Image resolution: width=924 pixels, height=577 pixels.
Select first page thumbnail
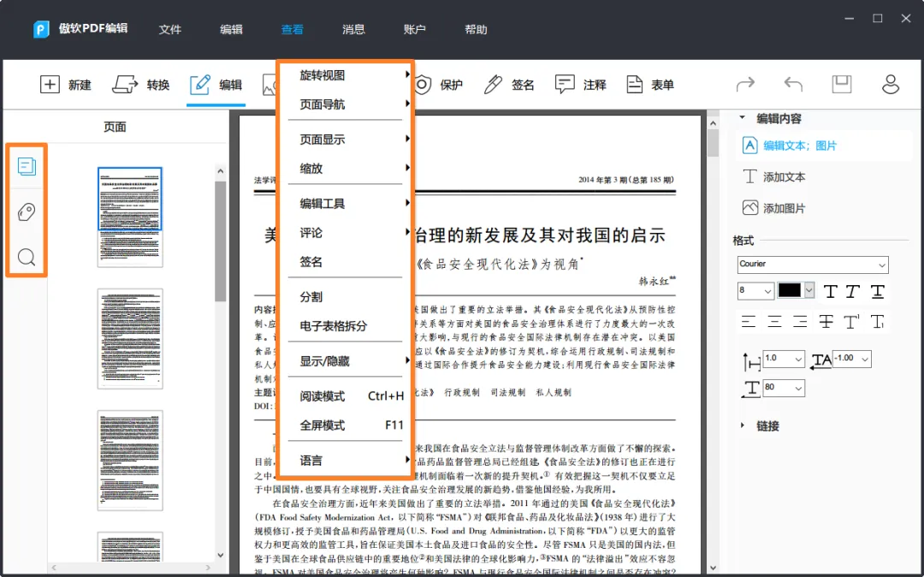130,217
